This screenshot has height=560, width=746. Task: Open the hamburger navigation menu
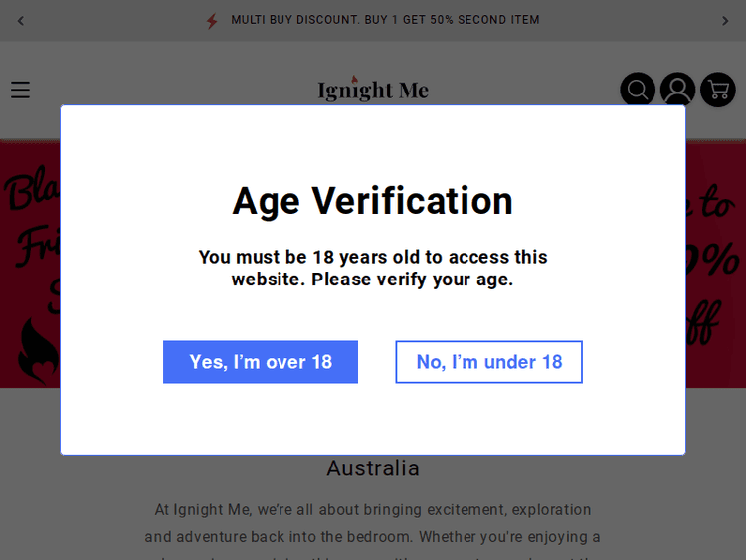(x=21, y=91)
